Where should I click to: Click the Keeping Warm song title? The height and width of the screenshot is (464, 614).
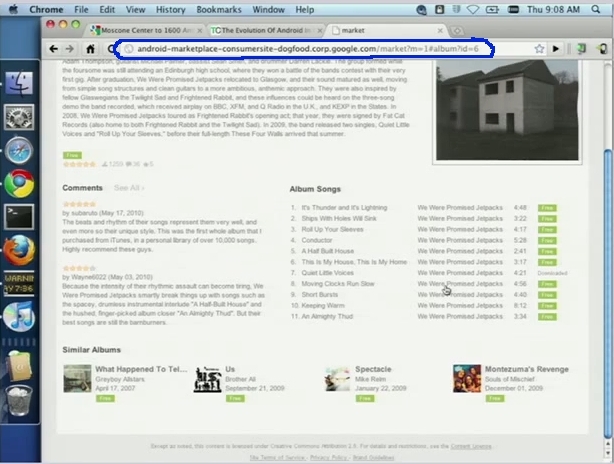[323, 305]
